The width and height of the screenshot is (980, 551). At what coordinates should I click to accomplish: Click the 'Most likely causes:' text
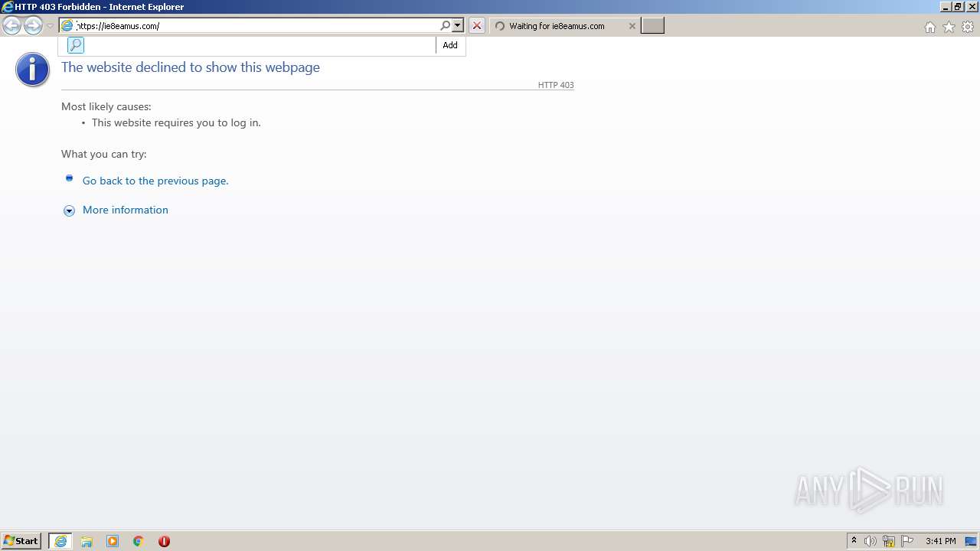click(x=106, y=106)
